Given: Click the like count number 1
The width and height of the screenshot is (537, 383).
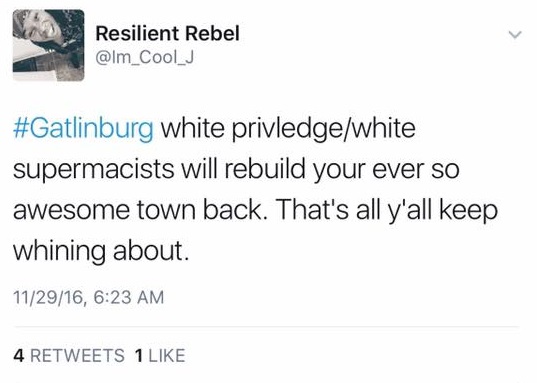Looking at the screenshot, I should point(139,355).
